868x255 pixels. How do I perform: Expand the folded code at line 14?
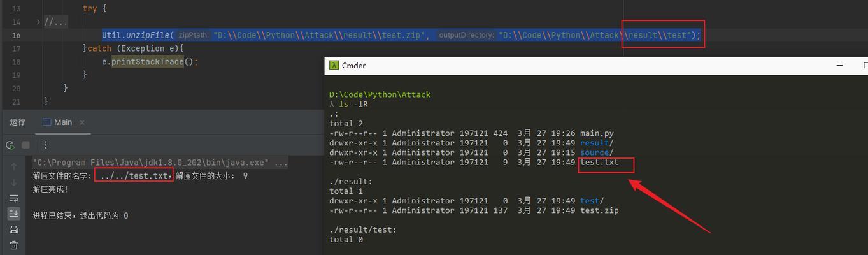[38, 22]
